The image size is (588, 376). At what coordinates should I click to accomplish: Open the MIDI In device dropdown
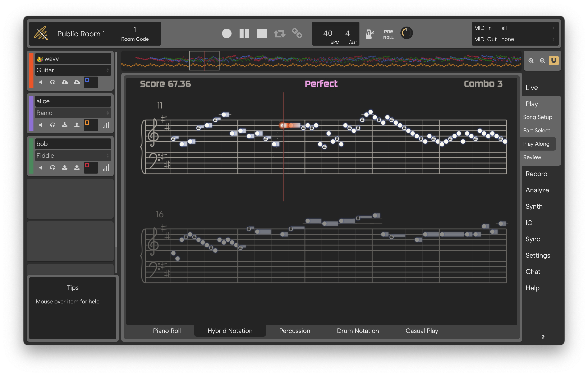point(527,28)
